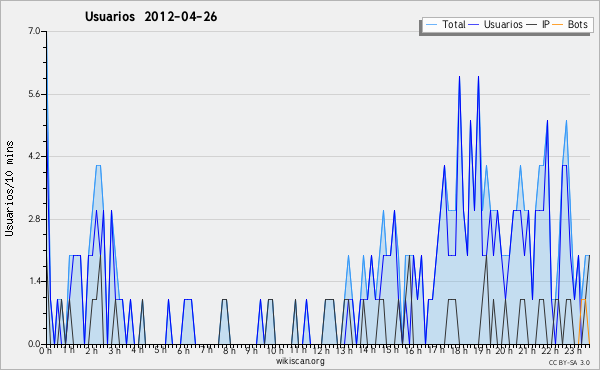Image resolution: width=600 pixels, height=370 pixels.
Task: Click the light blue Total legend line
Action: pyautogui.click(x=431, y=25)
